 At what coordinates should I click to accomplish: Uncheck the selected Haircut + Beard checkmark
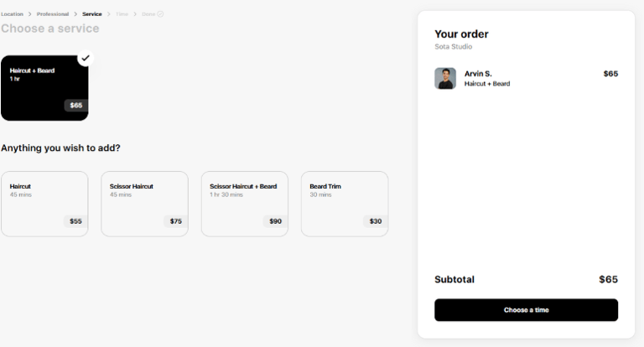[85, 58]
